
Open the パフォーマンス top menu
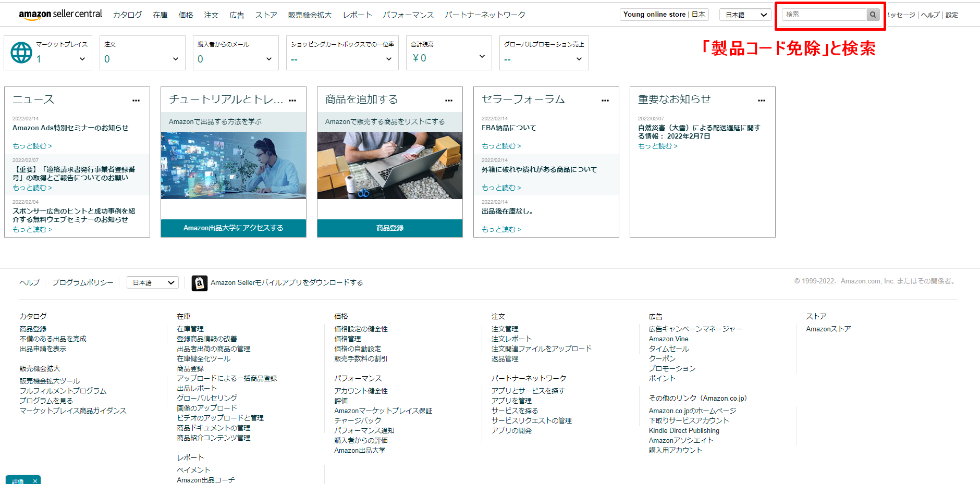[x=409, y=15]
